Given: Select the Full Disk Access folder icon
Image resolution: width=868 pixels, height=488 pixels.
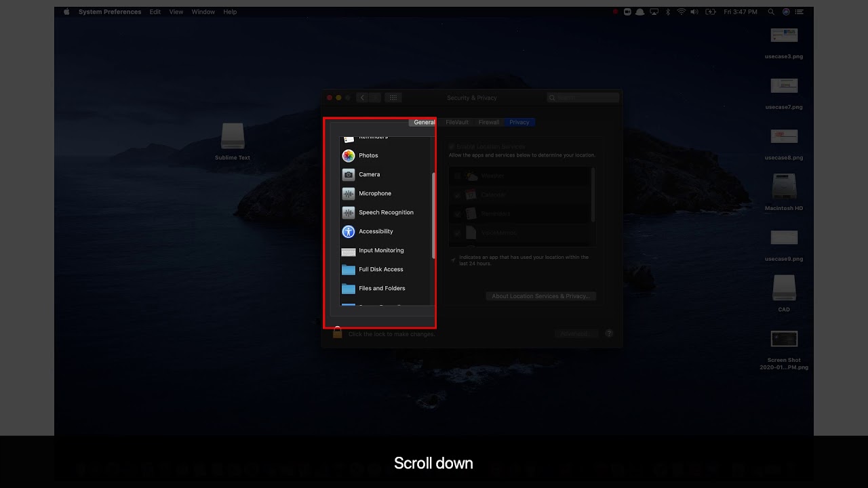Looking at the screenshot, I should click(x=349, y=270).
